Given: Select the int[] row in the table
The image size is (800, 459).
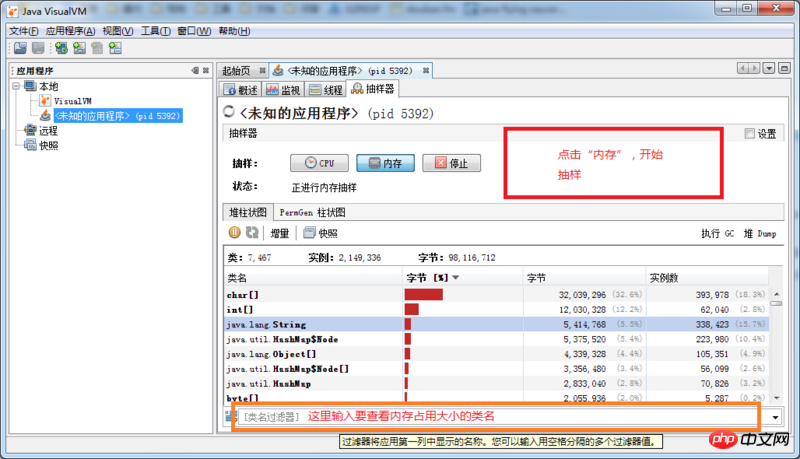Looking at the screenshot, I should [x=496, y=310].
